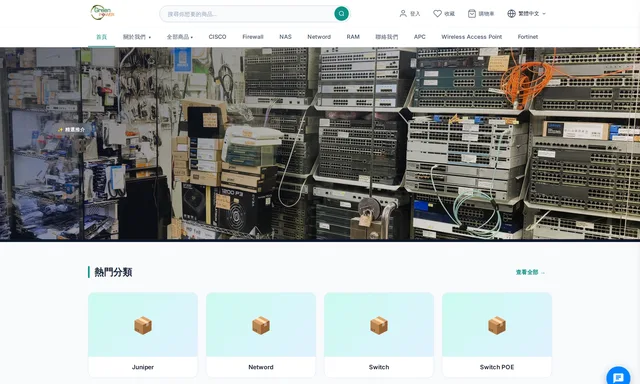This screenshot has width=640, height=384.
Task: Open the Firewall menu item
Action: pyautogui.click(x=253, y=37)
